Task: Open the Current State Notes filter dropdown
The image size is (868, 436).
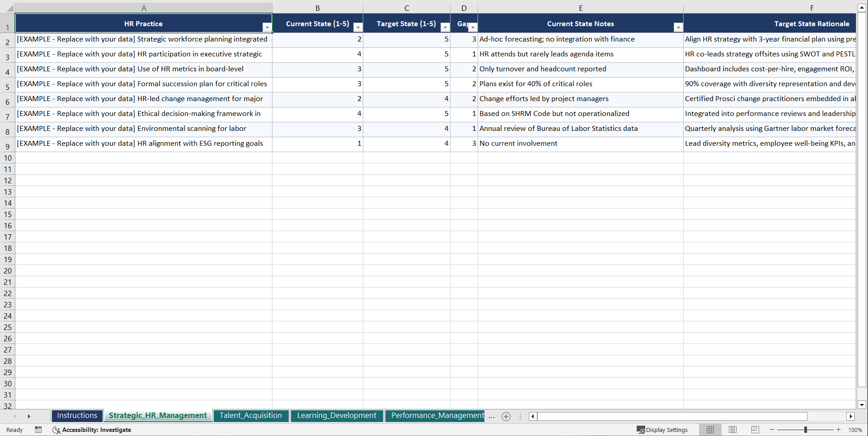Action: (x=678, y=27)
